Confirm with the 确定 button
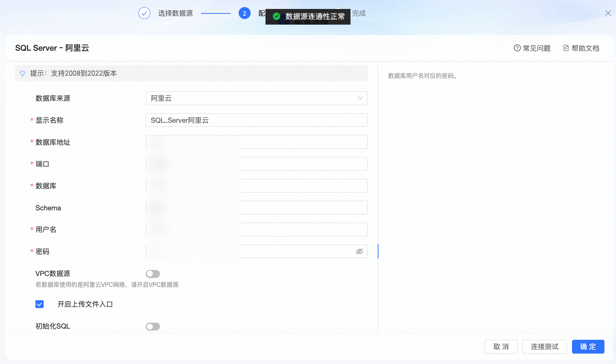This screenshot has height=364, width=616. [588, 347]
